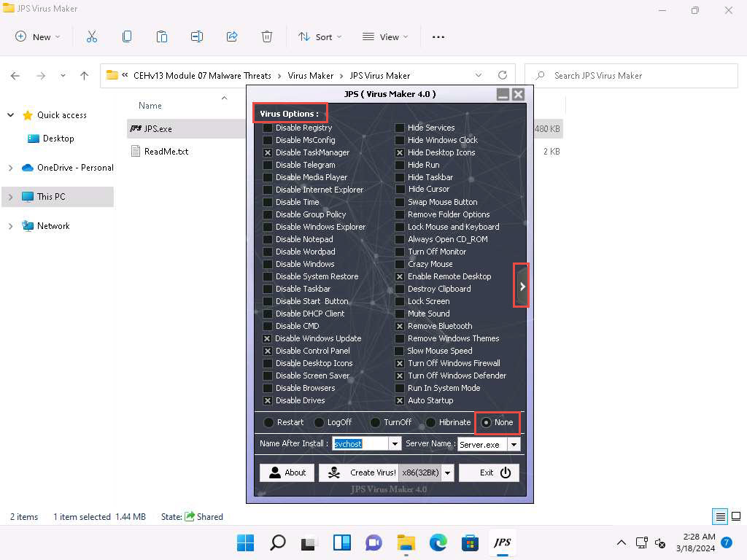Open the View menu in Explorer
Screen dimensions: 747x560
click(384, 36)
